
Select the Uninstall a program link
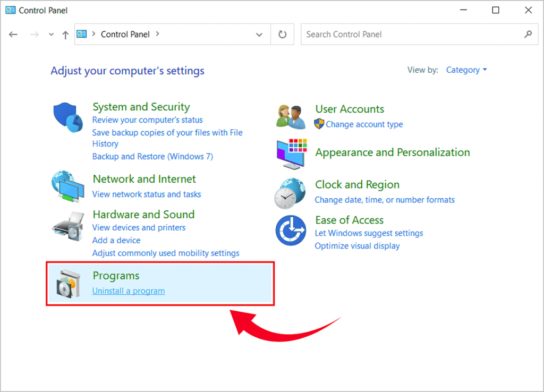(129, 291)
